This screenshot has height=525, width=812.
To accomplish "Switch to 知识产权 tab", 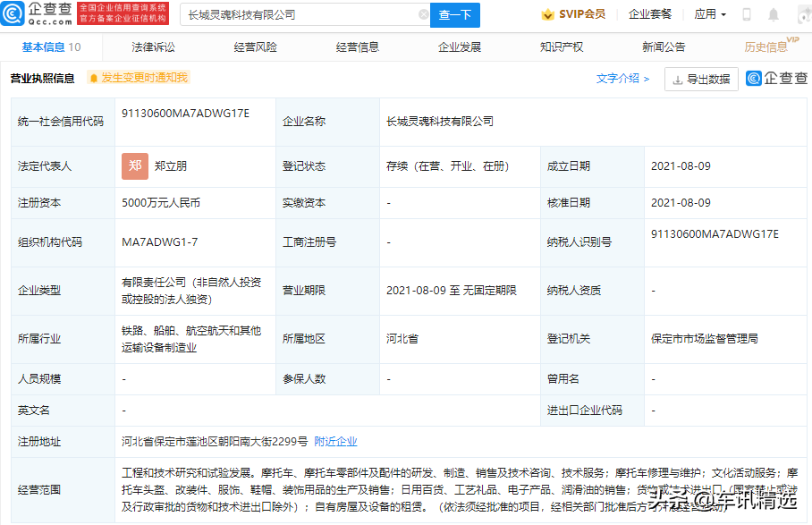I will pos(562,47).
